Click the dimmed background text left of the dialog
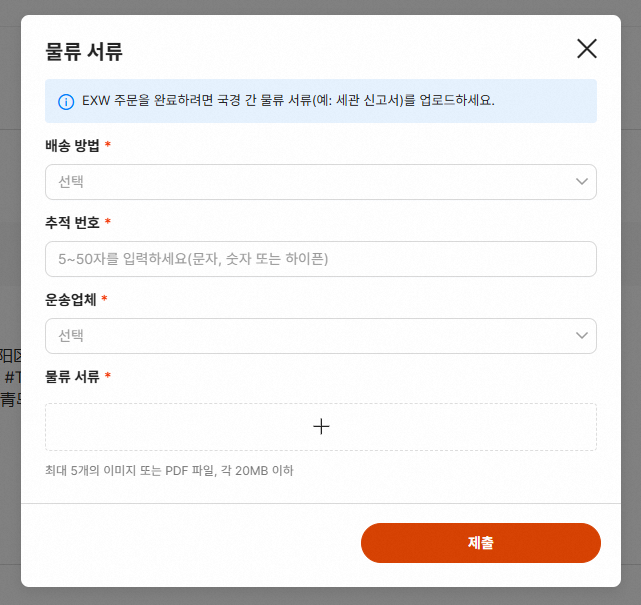This screenshot has height=605, width=641. pos(10,378)
